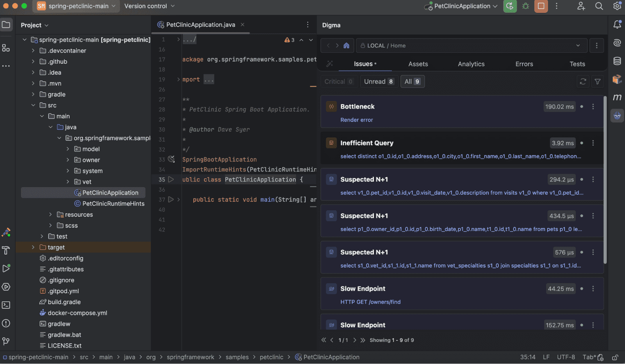Toggle read-only lock in the status bar
Screen dimensions: 625x364
tap(615, 357)
